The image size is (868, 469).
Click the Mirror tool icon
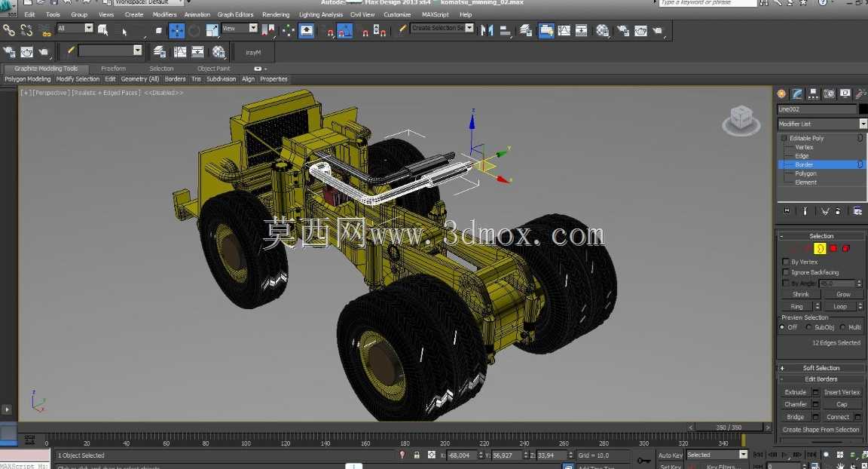487,30
